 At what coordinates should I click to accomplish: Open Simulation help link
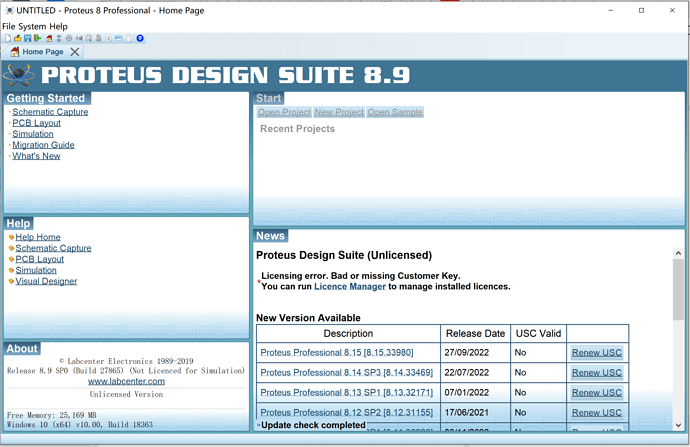[36, 270]
